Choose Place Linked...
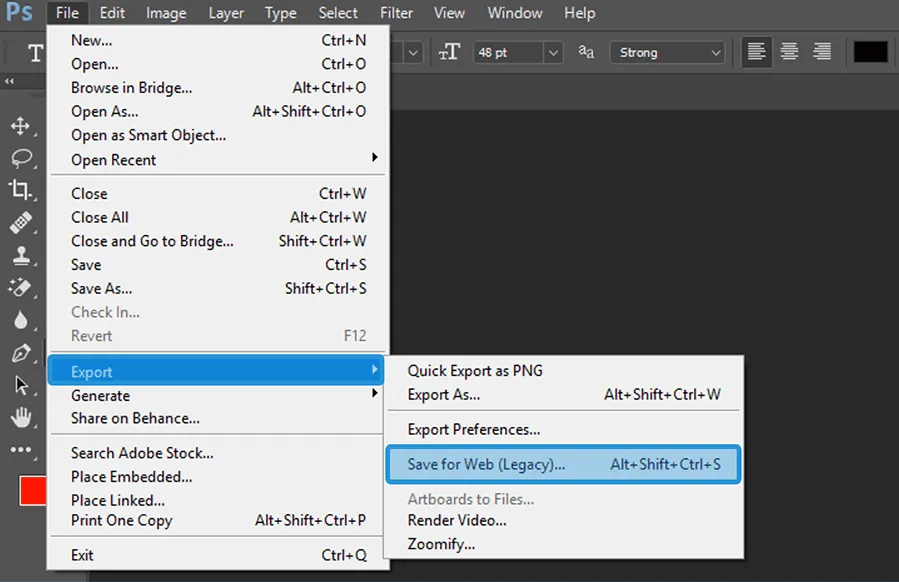This screenshot has height=582, width=899. click(x=218, y=501)
